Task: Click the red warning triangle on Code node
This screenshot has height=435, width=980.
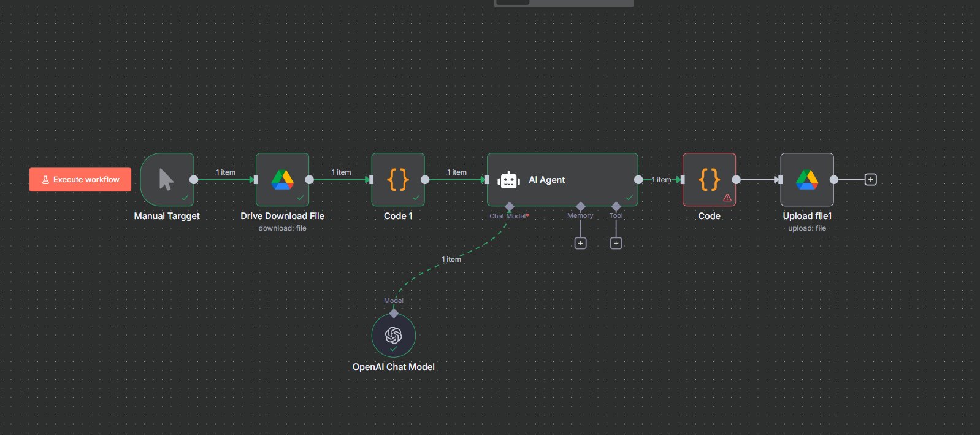Action: click(727, 198)
